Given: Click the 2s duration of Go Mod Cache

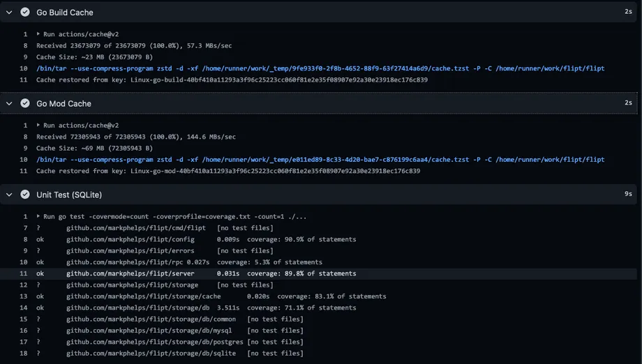Looking at the screenshot, I should point(628,103).
